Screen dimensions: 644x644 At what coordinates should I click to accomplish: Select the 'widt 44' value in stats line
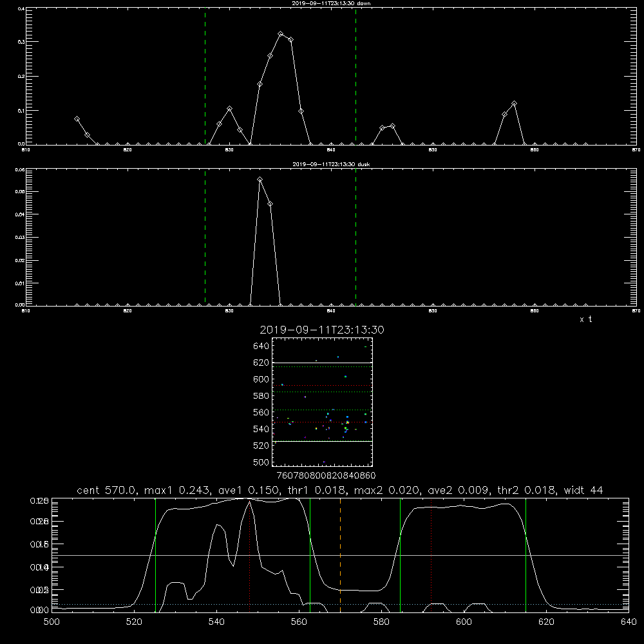point(583,490)
